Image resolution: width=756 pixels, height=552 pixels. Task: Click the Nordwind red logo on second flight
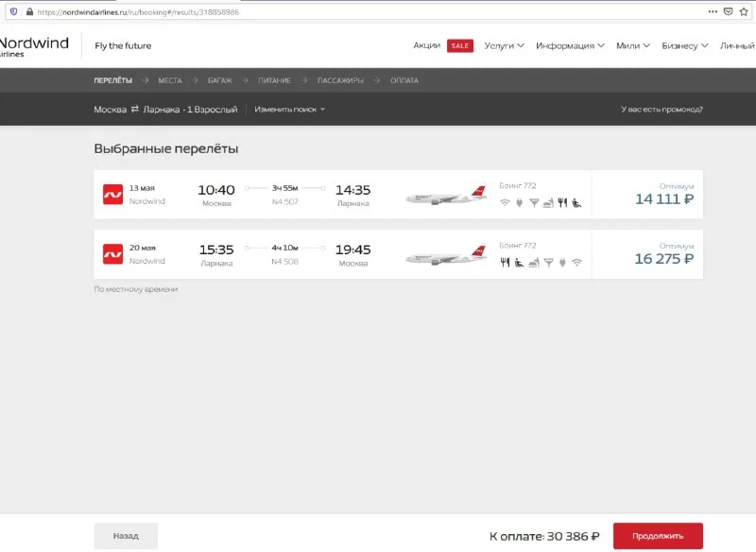[113, 254]
